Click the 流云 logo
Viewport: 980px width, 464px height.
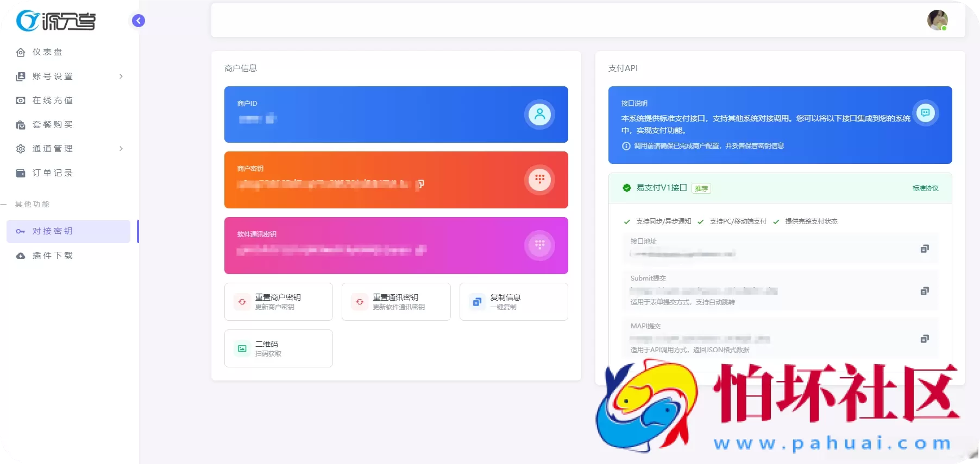[x=55, y=21]
